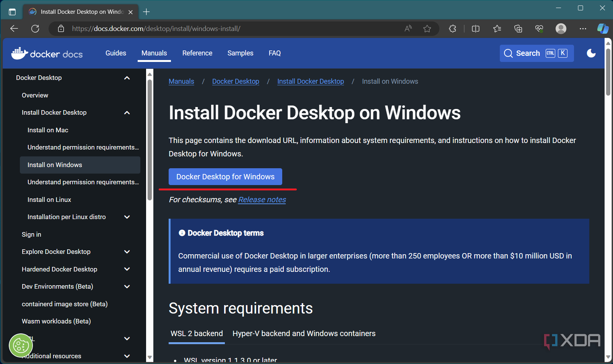The width and height of the screenshot is (613, 364).
Task: Open containerd image store (Beta)
Action: [x=65, y=304]
